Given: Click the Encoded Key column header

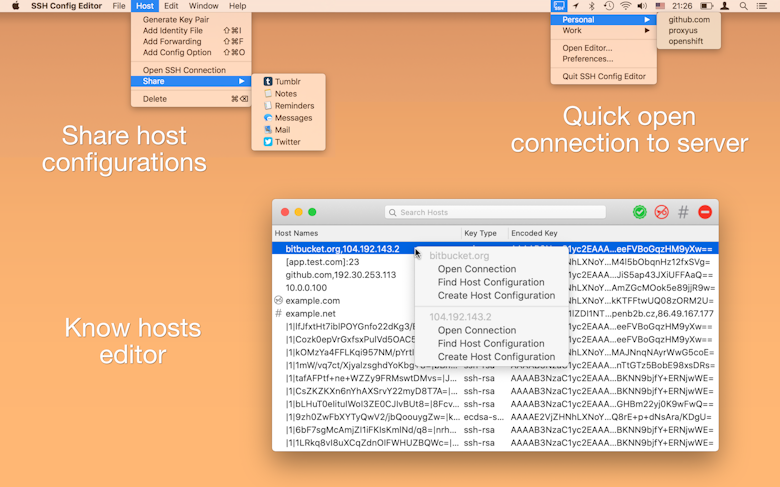Looking at the screenshot, I should tap(613, 233).
